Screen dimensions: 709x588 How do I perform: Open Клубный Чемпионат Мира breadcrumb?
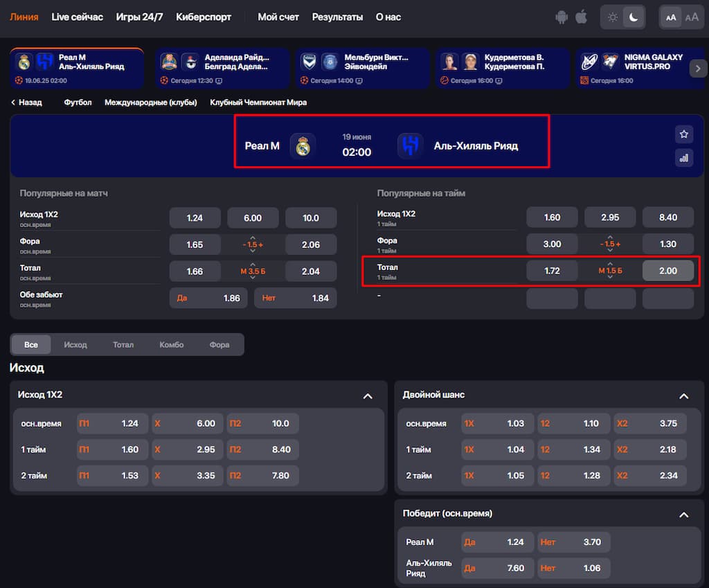pyautogui.click(x=258, y=103)
